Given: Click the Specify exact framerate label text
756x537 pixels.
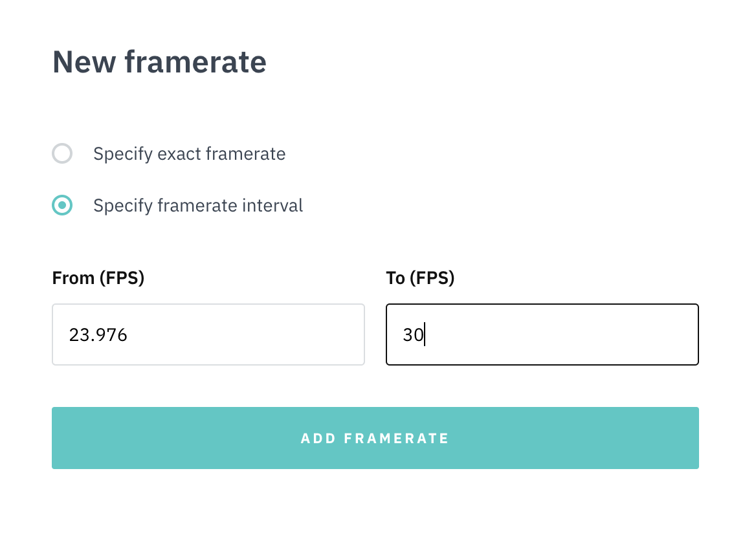Looking at the screenshot, I should (x=190, y=153).
